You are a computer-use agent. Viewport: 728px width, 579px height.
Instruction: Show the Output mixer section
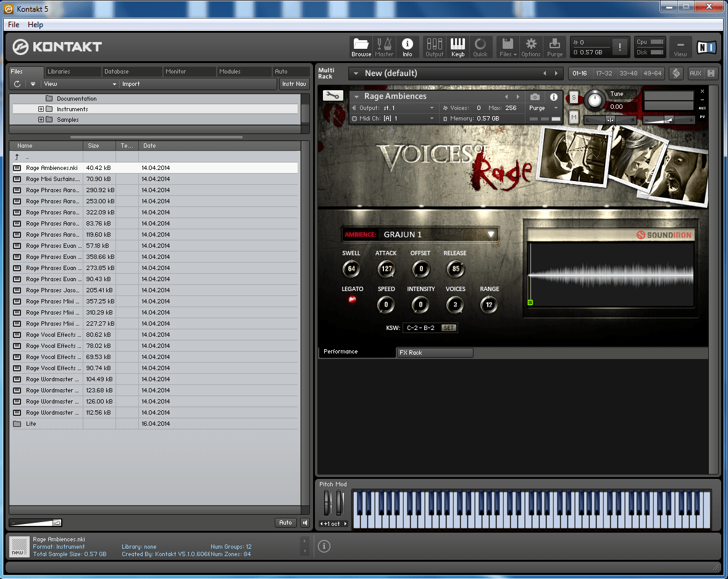(435, 48)
